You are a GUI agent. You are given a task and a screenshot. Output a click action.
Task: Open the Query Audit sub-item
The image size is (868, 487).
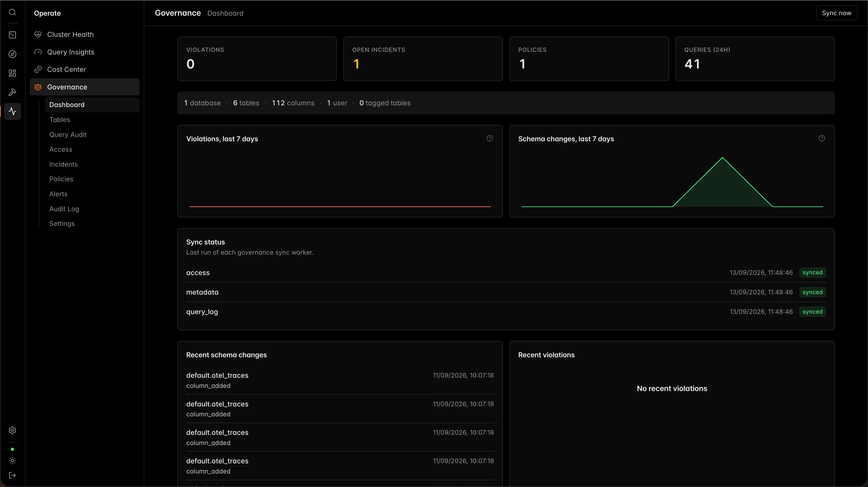[92, 135]
